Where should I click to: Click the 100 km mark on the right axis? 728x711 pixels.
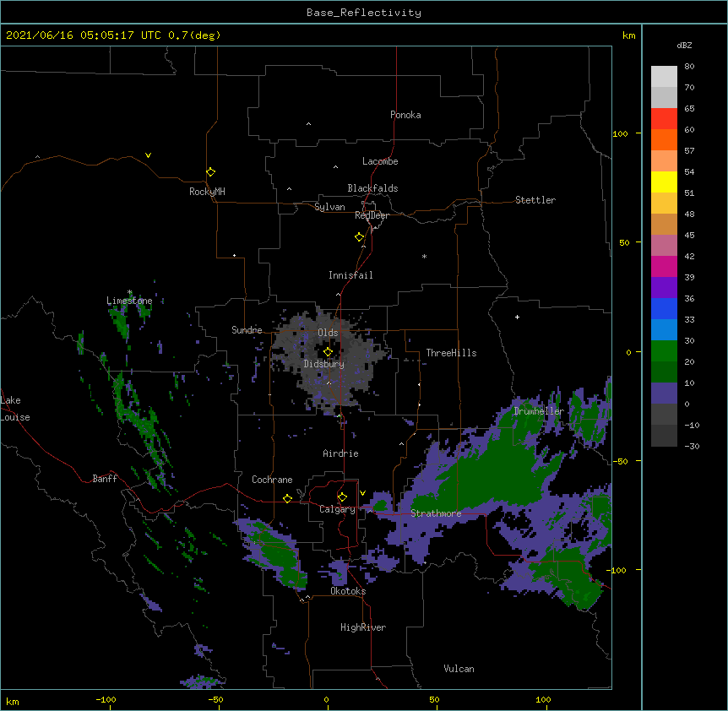[620, 133]
